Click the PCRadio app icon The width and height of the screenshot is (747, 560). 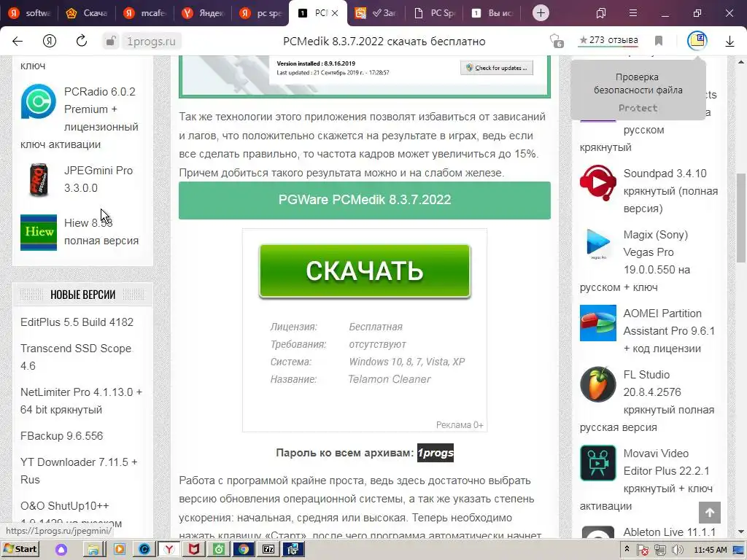pos(38,101)
